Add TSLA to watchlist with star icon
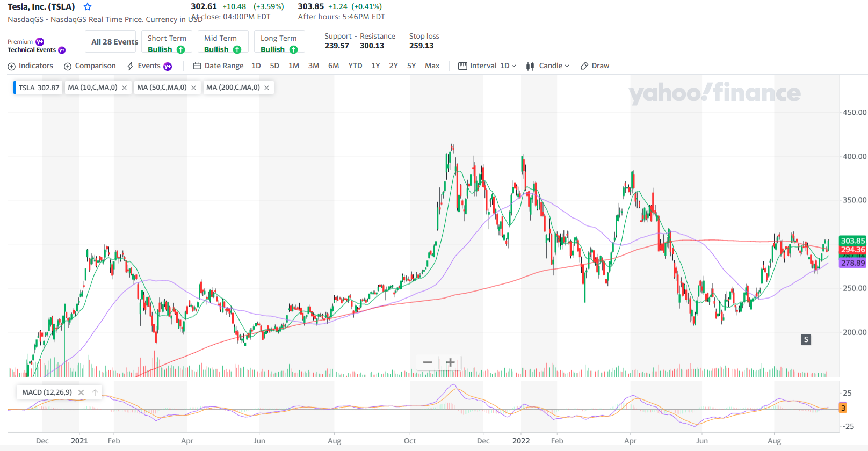Image resolution: width=868 pixels, height=451 pixels. [88, 7]
